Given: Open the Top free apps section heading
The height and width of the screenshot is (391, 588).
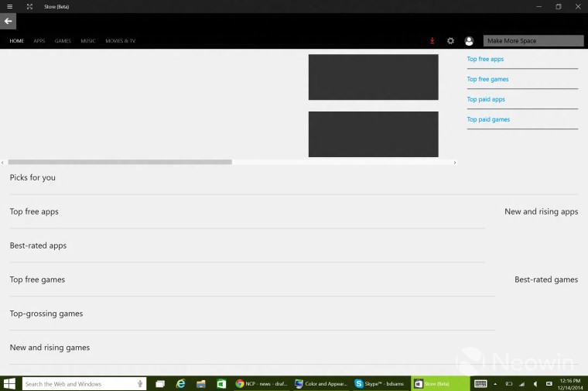Looking at the screenshot, I should (34, 211).
